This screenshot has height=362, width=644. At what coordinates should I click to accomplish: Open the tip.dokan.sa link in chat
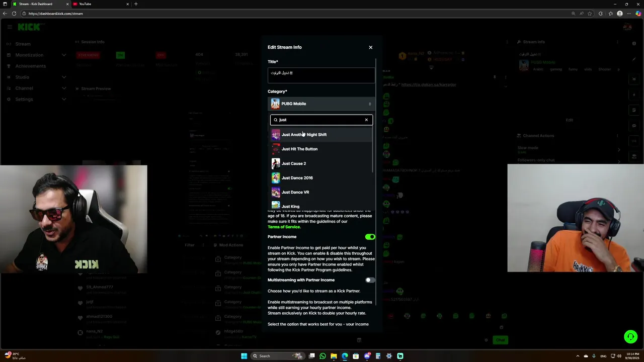(429, 84)
